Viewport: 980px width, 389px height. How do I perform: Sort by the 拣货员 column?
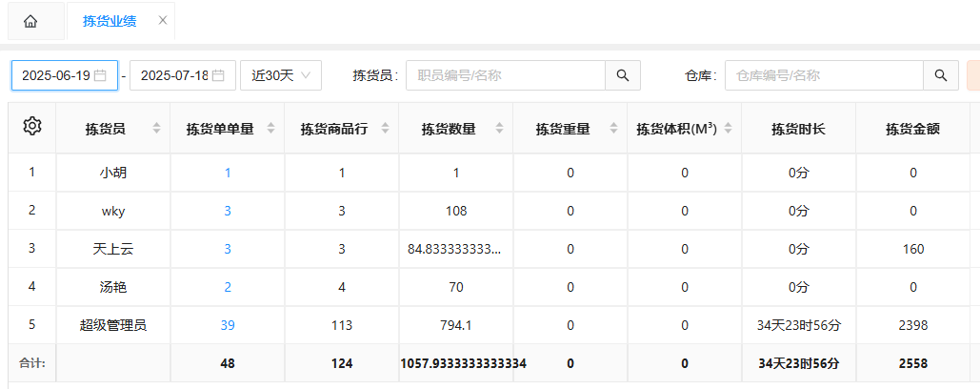156,129
